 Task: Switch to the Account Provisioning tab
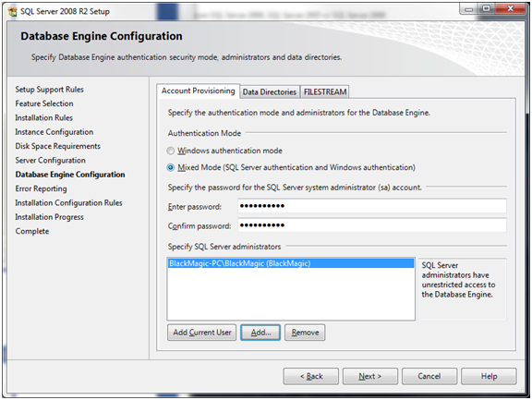pyautogui.click(x=199, y=91)
